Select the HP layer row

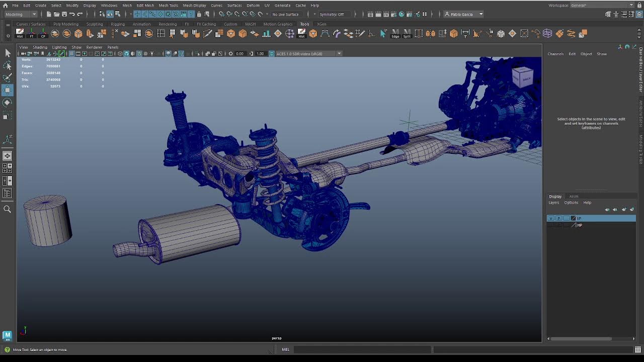591,225
